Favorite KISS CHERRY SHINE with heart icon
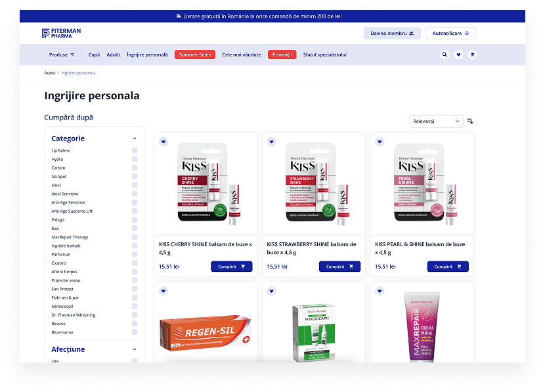The image size is (545, 392). coord(163,142)
